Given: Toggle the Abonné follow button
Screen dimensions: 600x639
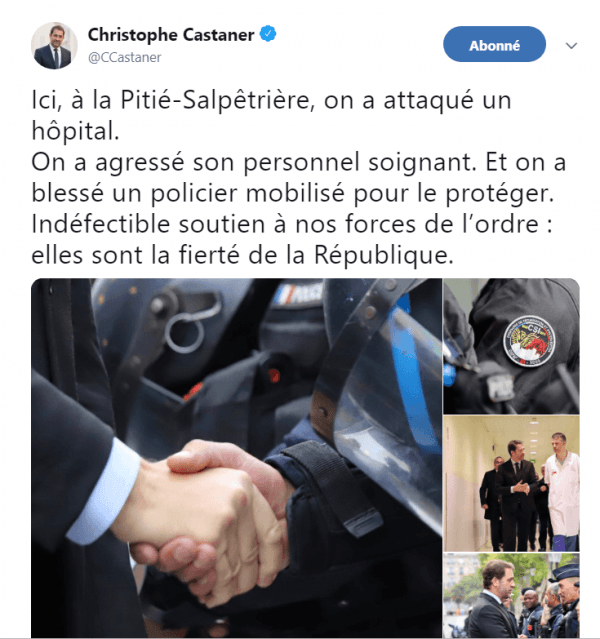Looking at the screenshot, I should coord(494,44).
